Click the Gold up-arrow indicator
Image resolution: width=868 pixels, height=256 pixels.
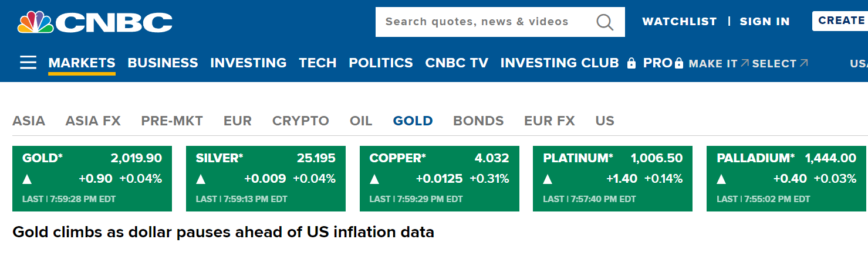[x=27, y=179]
